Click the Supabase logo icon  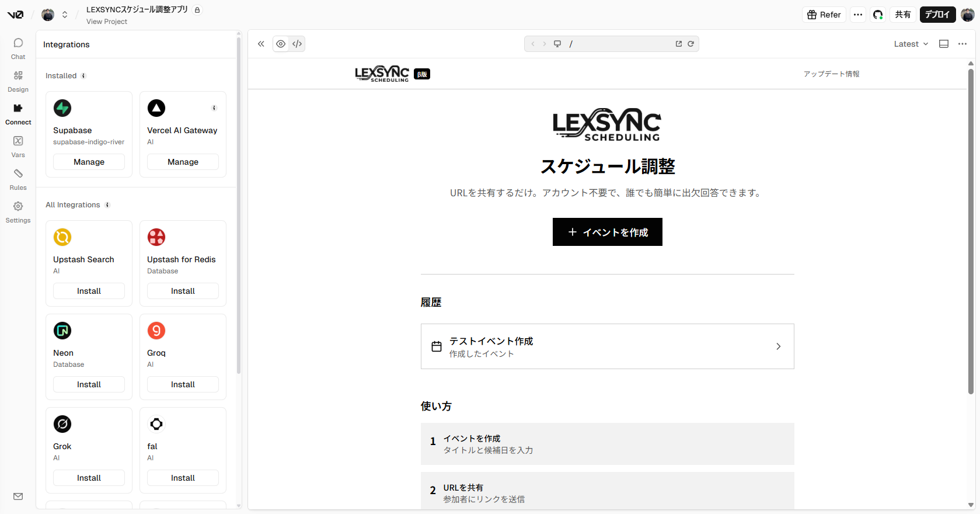tap(62, 108)
